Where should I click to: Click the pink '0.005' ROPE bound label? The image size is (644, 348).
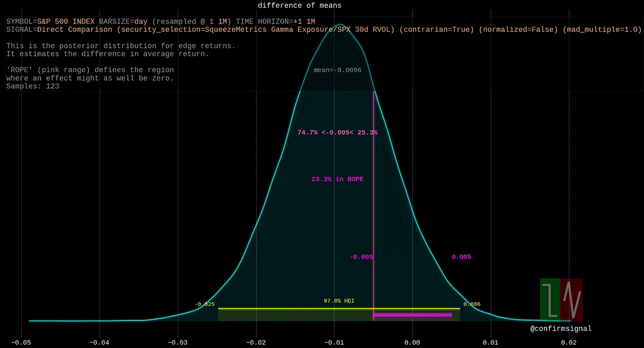pyautogui.click(x=461, y=257)
